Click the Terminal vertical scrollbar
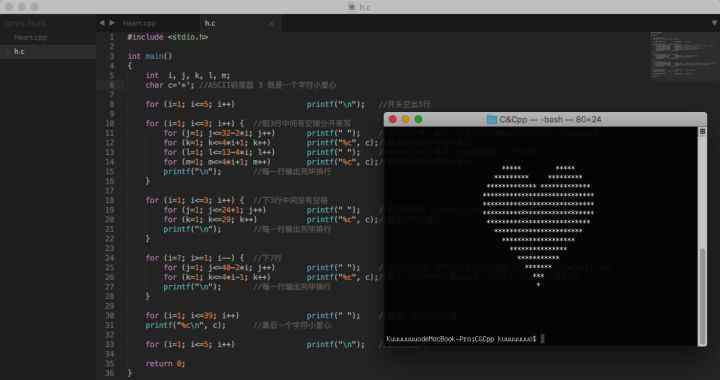This screenshot has width=720, height=380. coord(702,296)
